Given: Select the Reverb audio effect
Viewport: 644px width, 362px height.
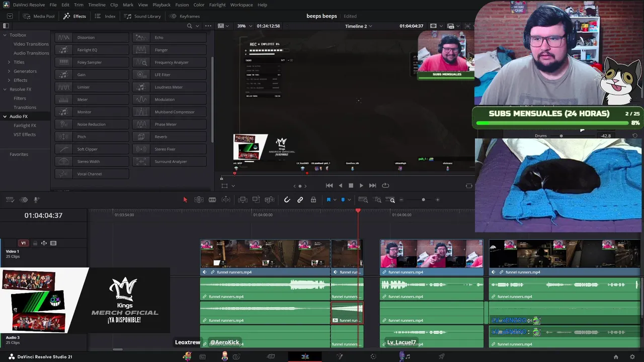Looking at the screenshot, I should [x=170, y=137].
